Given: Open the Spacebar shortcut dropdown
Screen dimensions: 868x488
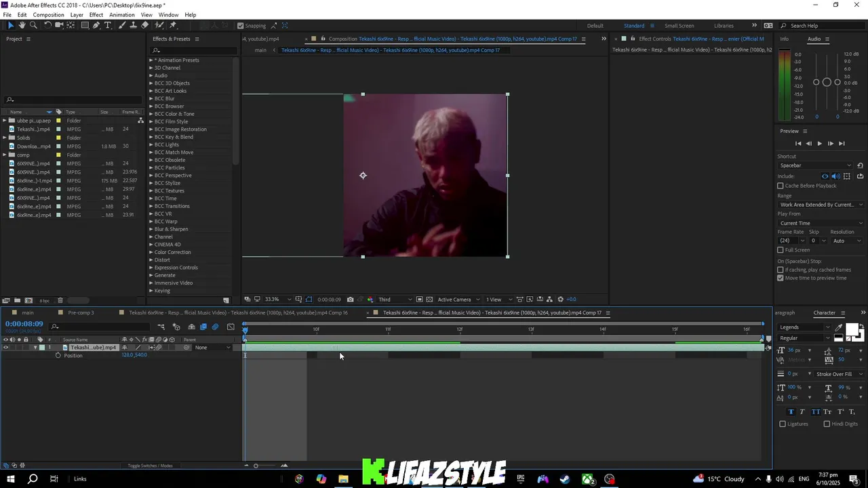Looking at the screenshot, I should 815,165.
